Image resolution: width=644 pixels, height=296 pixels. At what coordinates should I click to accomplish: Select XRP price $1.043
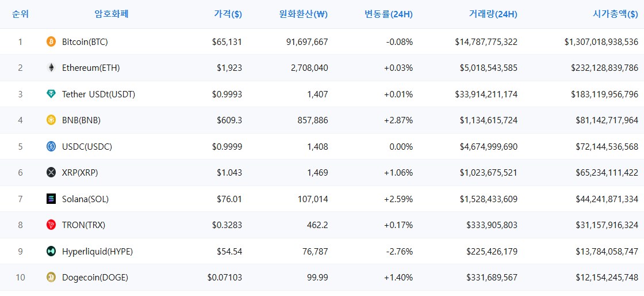[229, 173]
